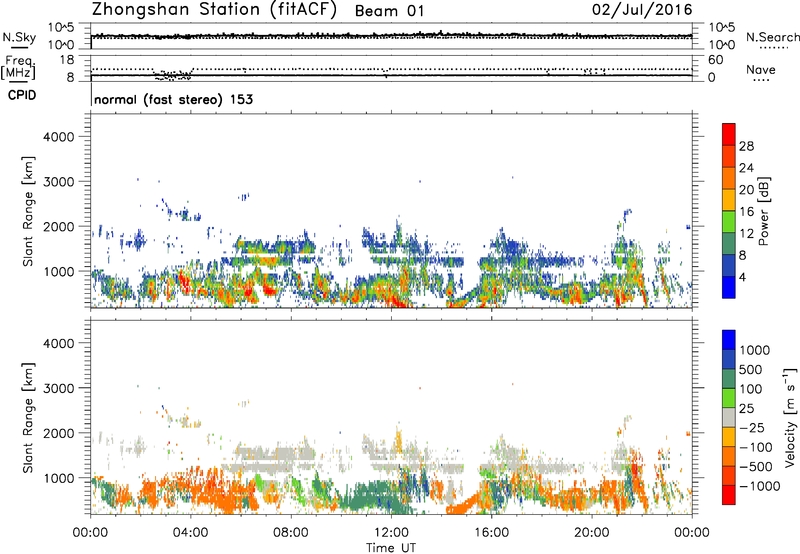Click the 'Velocity [m s-1]' colorbar title

(x=790, y=417)
